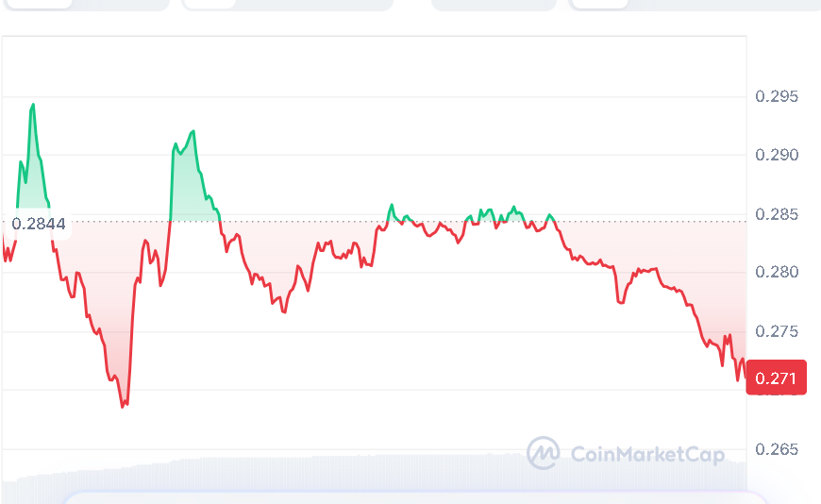This screenshot has height=504, width=821.
Task: Click the second green peak near 0.292
Action: (193, 131)
